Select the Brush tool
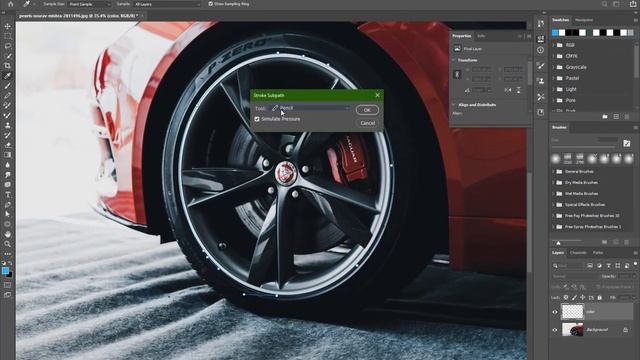This screenshot has width=640, height=360. [7, 86]
